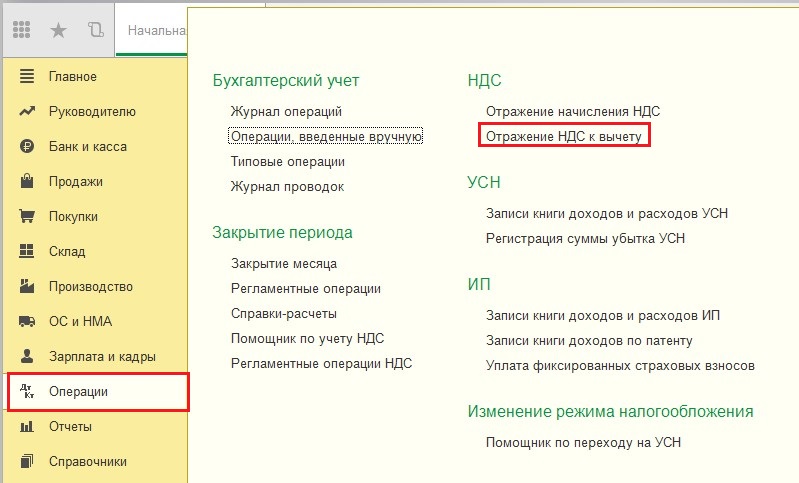Click the bar chart icon for Отчеты
This screenshot has height=483, width=799.
coord(26,426)
